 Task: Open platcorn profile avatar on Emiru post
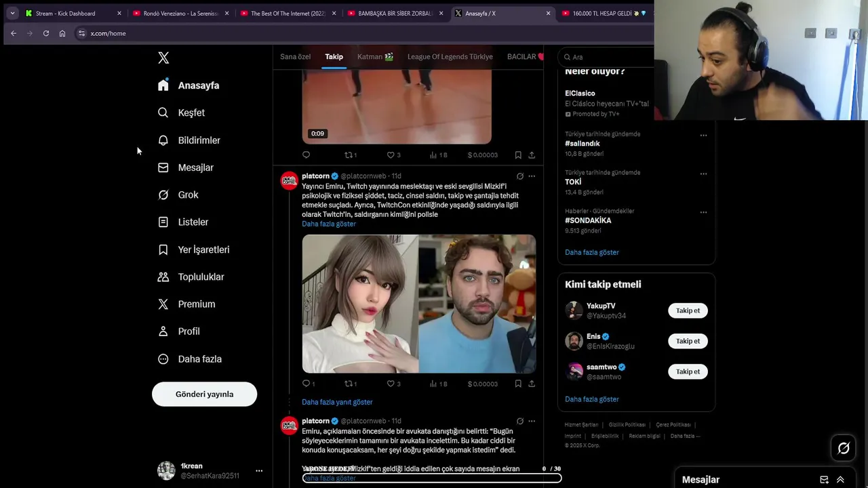click(x=290, y=181)
